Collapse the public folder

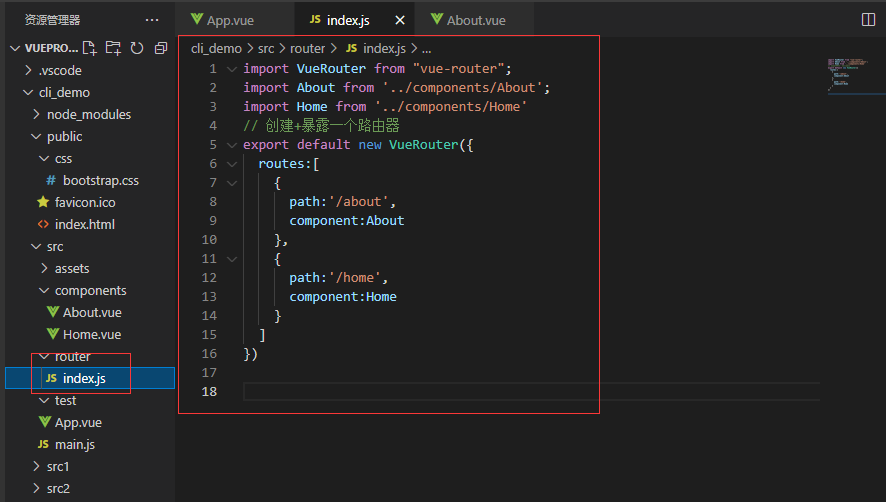click(x=36, y=137)
